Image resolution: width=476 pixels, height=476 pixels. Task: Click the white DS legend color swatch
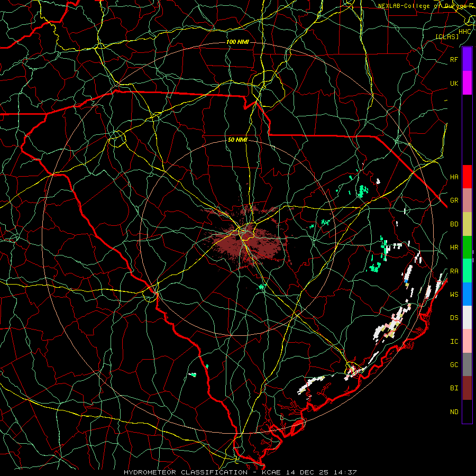[x=467, y=317]
